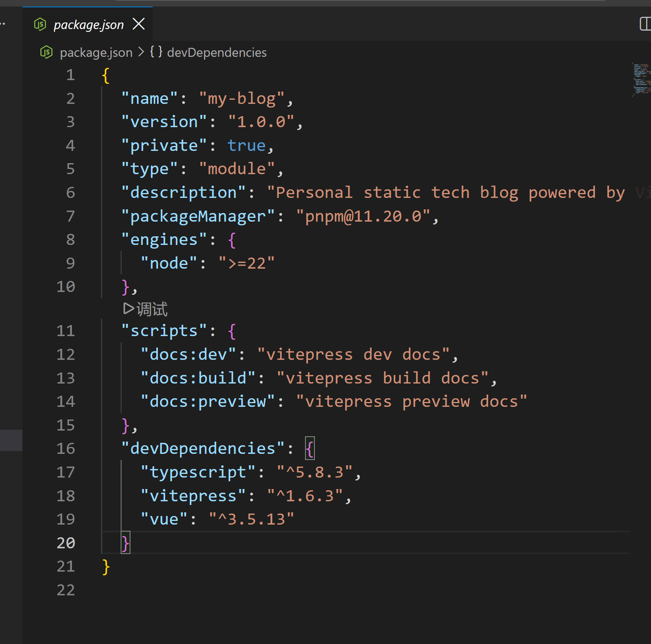
Task: Click line number 22 in the gutter
Action: click(66, 590)
